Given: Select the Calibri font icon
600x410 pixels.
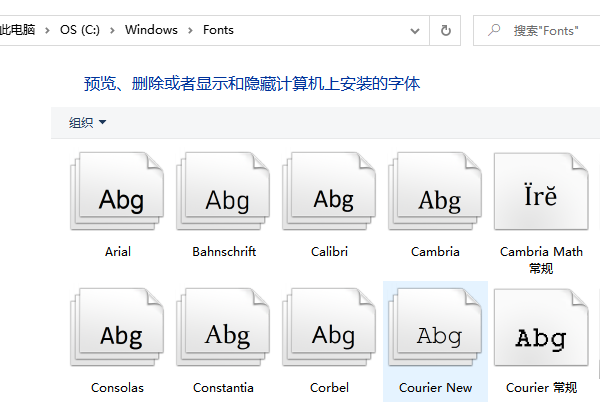Looking at the screenshot, I should (x=329, y=191).
